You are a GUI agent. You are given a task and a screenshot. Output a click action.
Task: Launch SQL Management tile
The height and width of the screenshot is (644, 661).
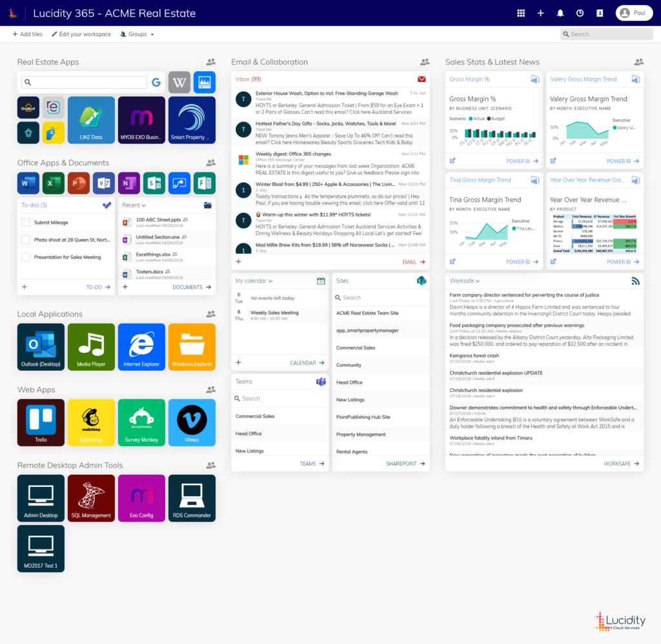[x=91, y=498]
